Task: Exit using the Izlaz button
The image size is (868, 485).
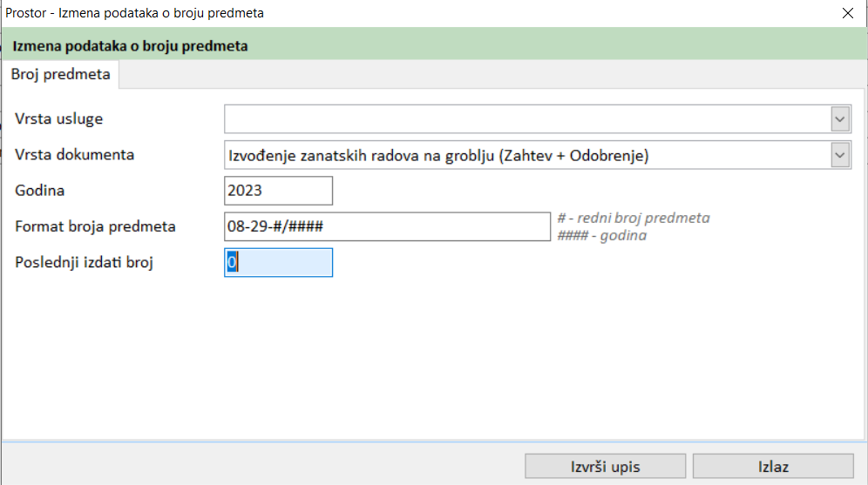Action: [x=773, y=467]
